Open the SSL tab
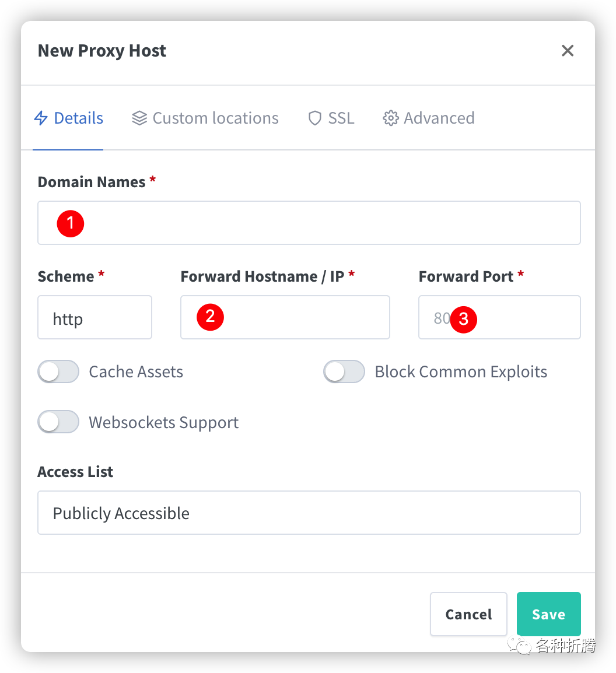This screenshot has width=616, height=673. [341, 118]
